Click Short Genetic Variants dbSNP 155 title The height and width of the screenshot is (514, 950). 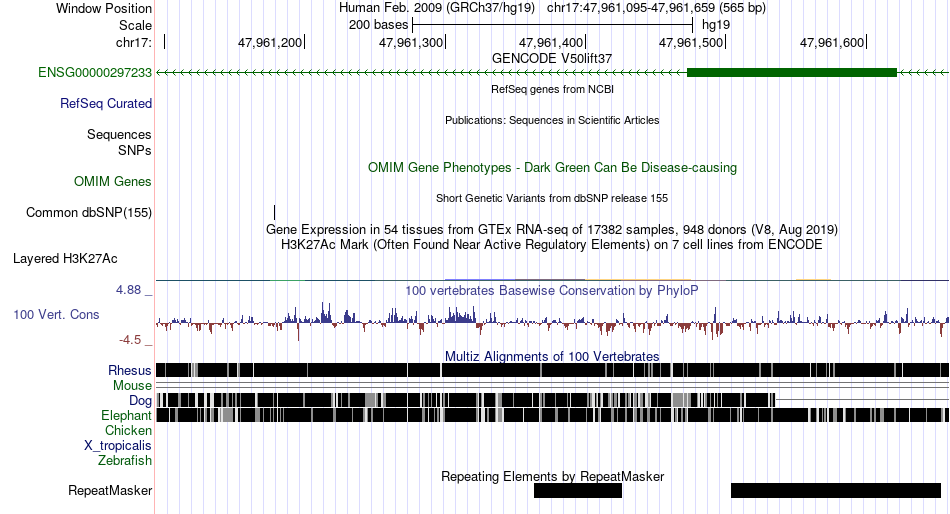[x=552, y=198]
